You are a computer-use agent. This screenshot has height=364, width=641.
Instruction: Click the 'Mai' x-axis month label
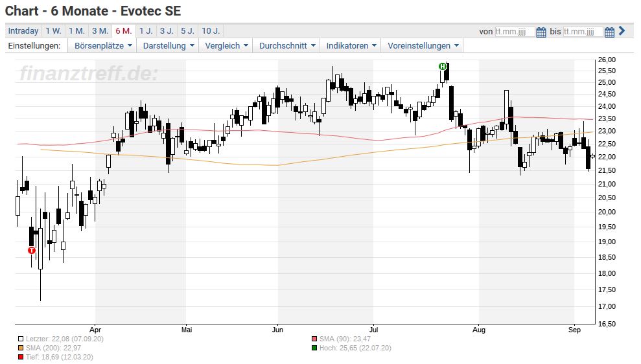[x=187, y=330]
